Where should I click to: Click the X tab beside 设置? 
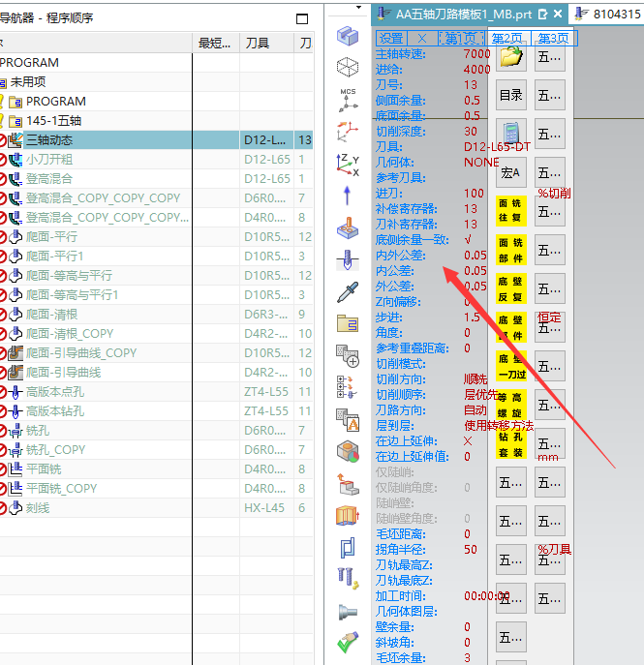(x=422, y=38)
